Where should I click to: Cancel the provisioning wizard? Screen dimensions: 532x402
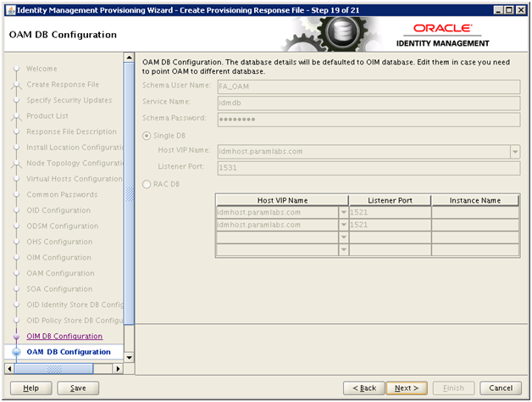(501, 388)
